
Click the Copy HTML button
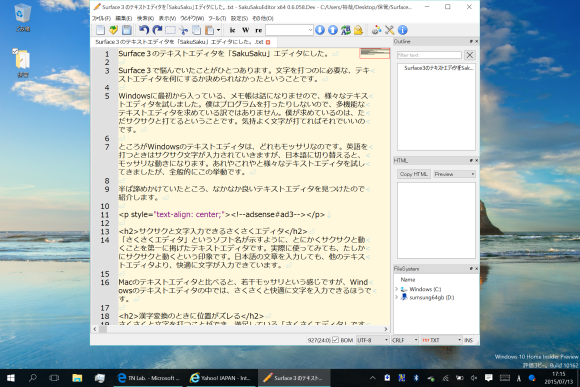(x=414, y=174)
